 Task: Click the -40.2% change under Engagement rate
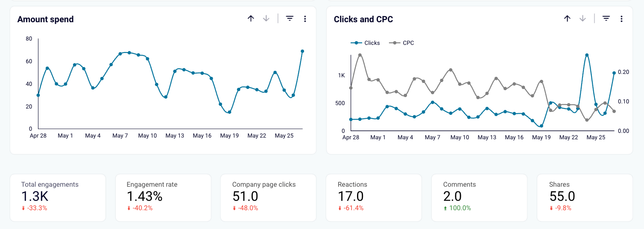(140, 208)
